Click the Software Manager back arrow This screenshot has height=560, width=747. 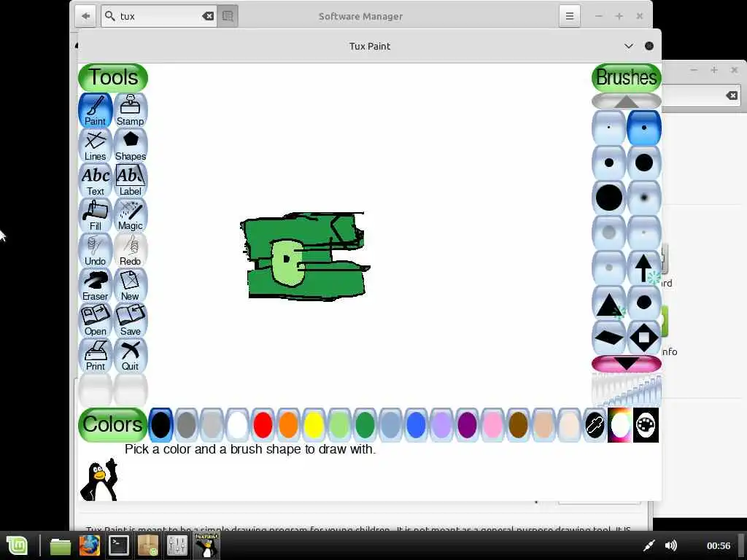[86, 16]
